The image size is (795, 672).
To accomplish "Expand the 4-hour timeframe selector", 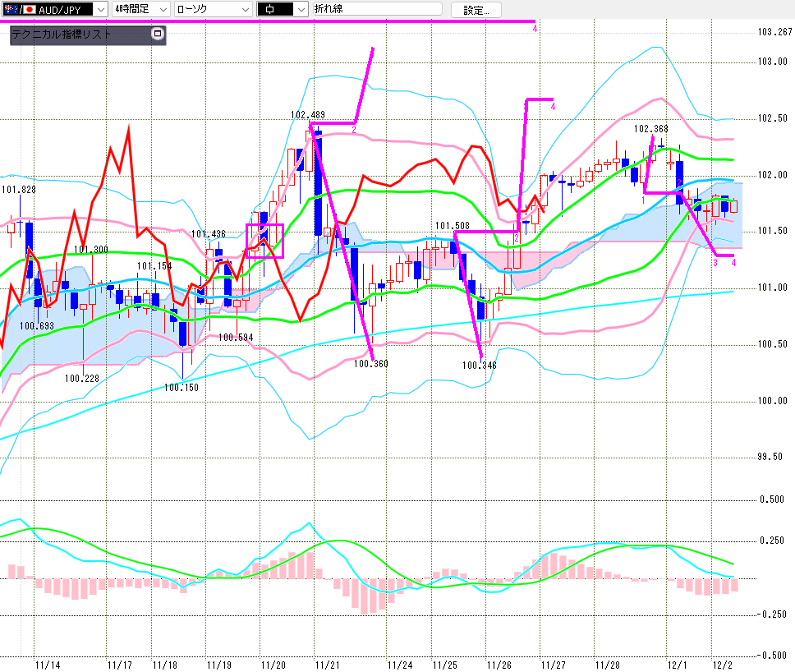I will [x=162, y=9].
